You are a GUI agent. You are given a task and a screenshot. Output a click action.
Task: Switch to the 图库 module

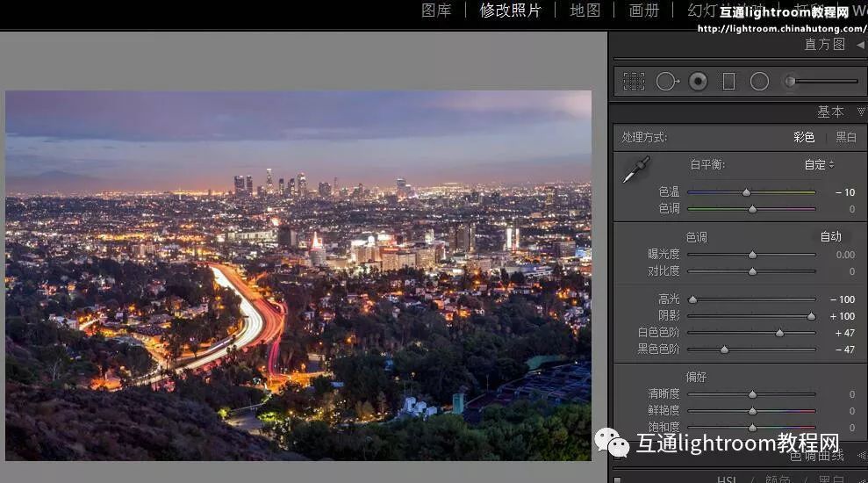(436, 10)
